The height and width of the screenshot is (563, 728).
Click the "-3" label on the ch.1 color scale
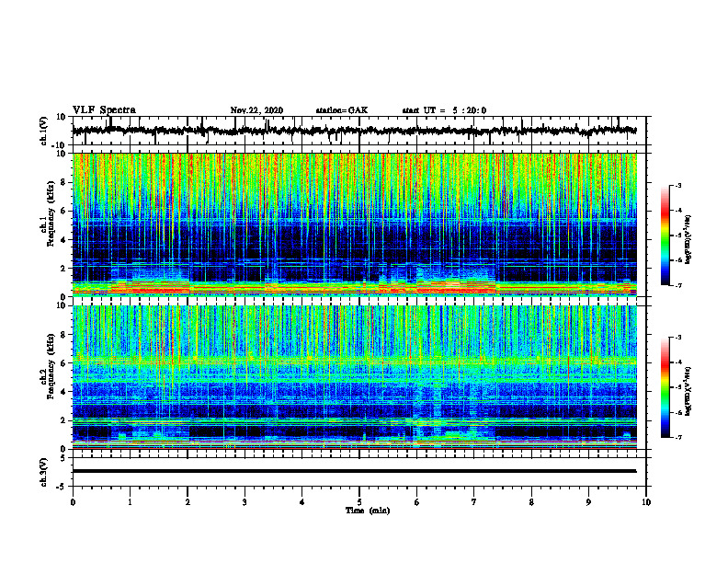coord(678,185)
